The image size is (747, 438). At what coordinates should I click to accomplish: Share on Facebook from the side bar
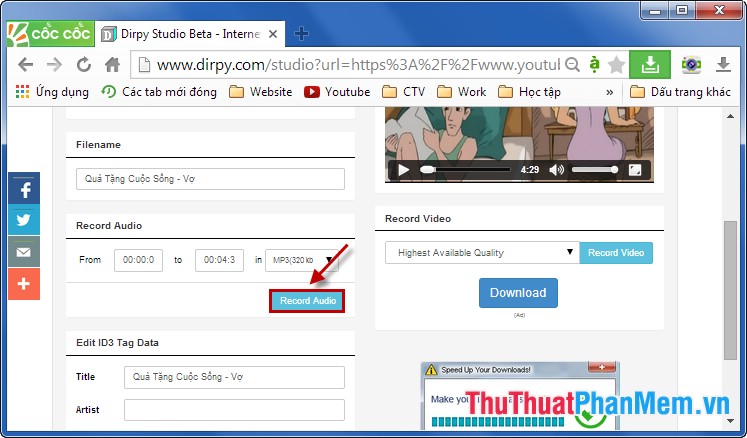click(24, 189)
